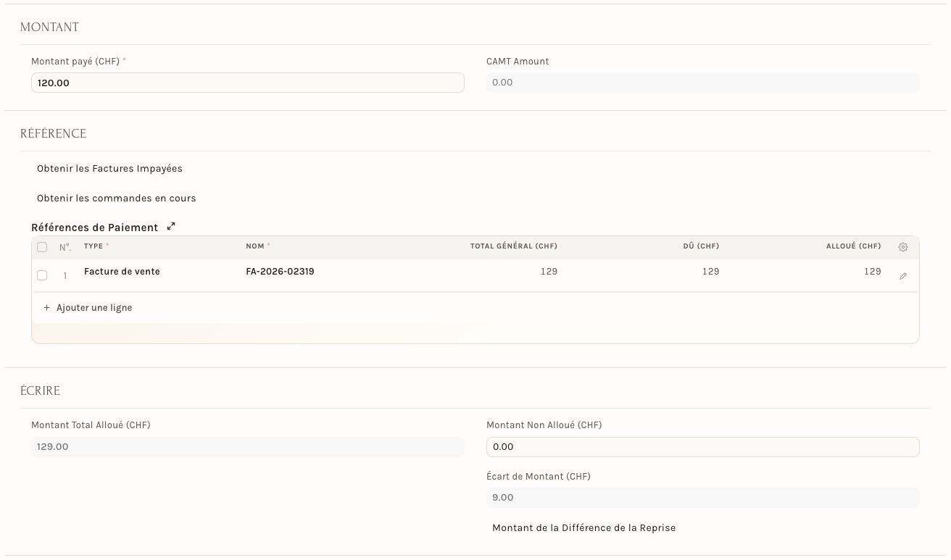This screenshot has height=560, width=951.
Task: Add a row with Ajouter une ligne
Action: pos(88,308)
